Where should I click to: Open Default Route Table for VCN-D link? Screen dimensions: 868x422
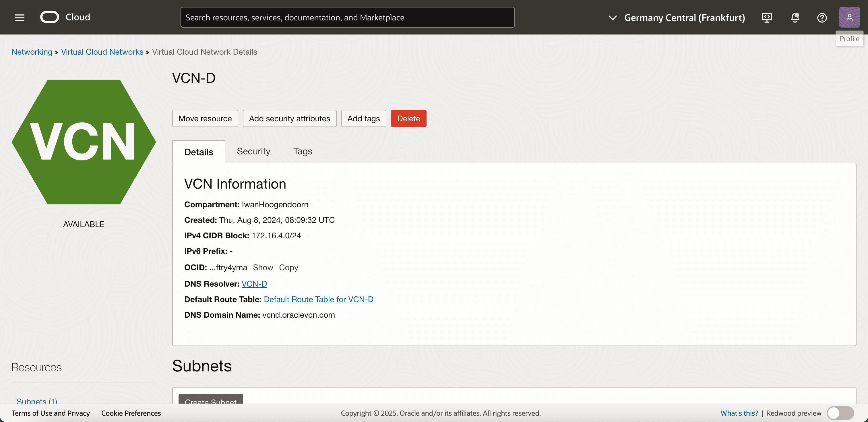pyautogui.click(x=318, y=299)
